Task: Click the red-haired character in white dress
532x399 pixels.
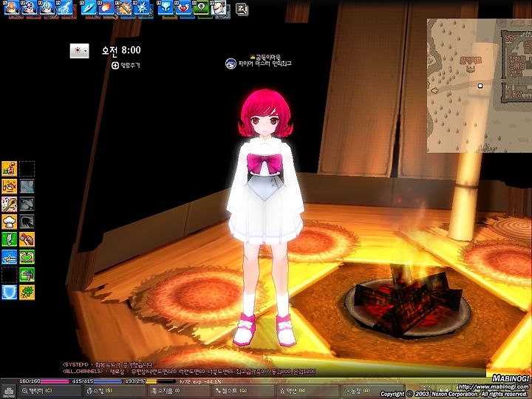Action: [x=265, y=217]
